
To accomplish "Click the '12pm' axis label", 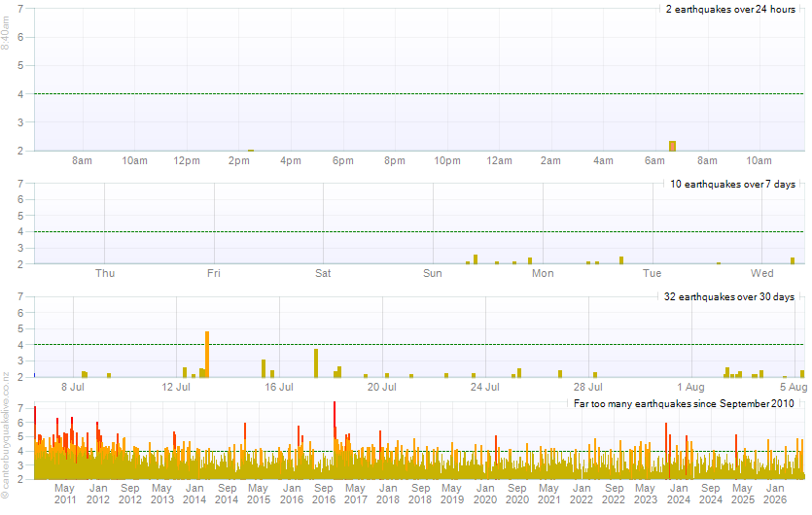I will point(187,161).
